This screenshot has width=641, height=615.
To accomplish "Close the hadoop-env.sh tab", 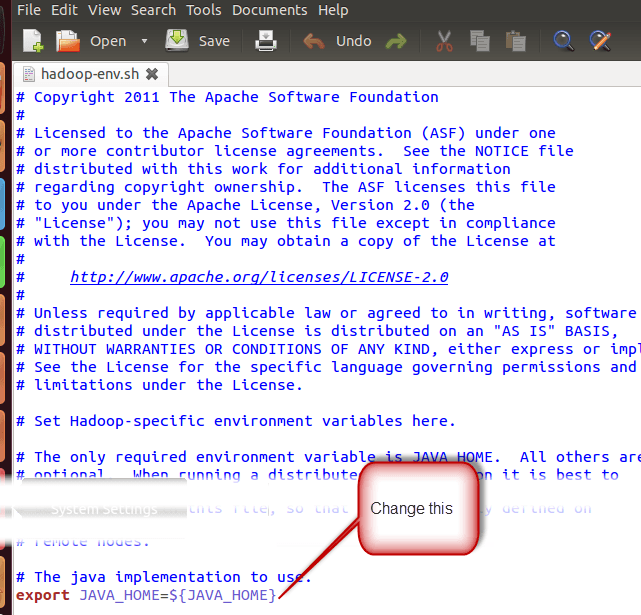I will [x=152, y=74].
